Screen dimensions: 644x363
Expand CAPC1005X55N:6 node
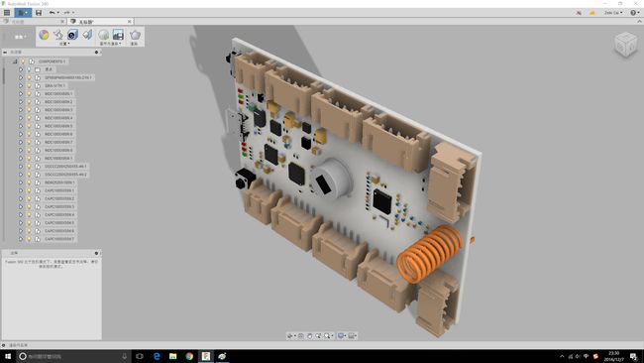point(21,231)
